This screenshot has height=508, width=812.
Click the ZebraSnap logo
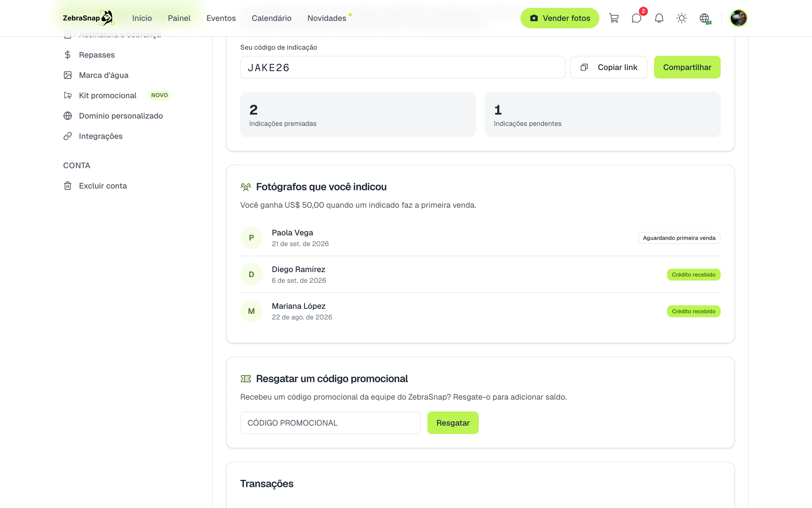[89, 18]
